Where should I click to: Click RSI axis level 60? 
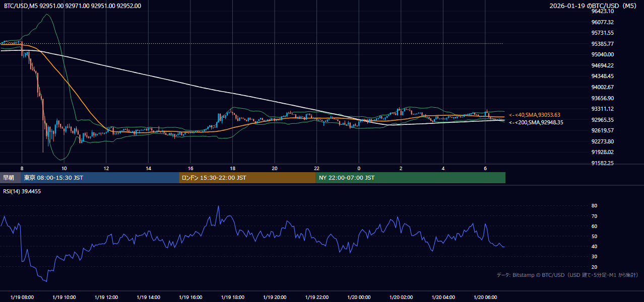(x=594, y=226)
